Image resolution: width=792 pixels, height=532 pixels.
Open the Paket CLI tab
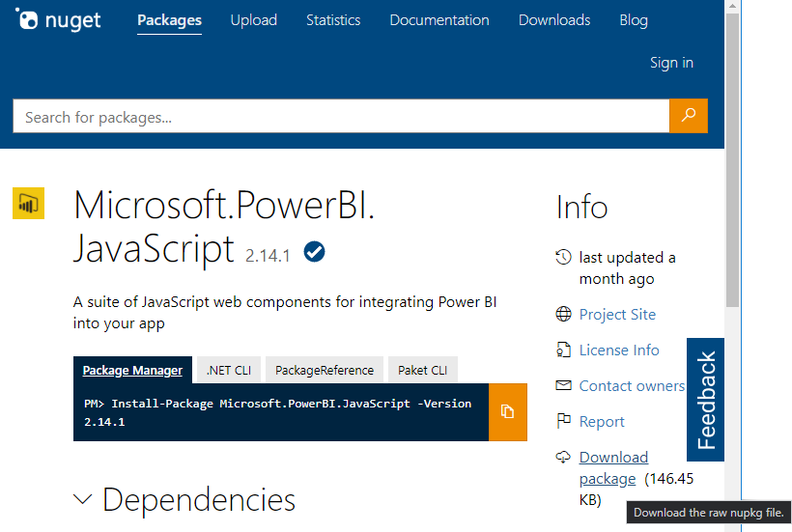[422, 370]
